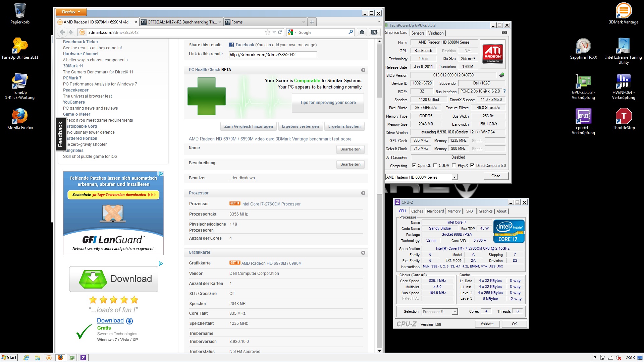Click Firefox back navigation arrow
Screen dimensions: 644x362
pyautogui.click(x=62, y=32)
